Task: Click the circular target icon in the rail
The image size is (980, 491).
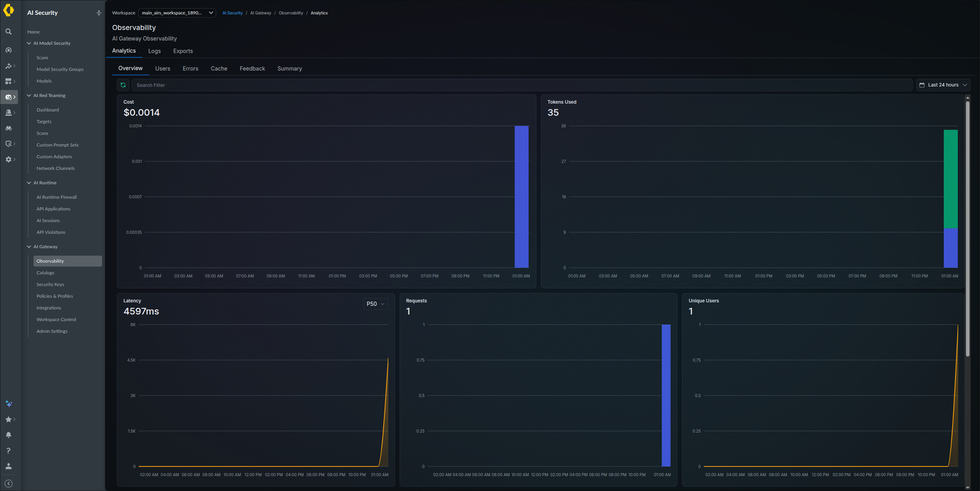Action: pyautogui.click(x=8, y=50)
